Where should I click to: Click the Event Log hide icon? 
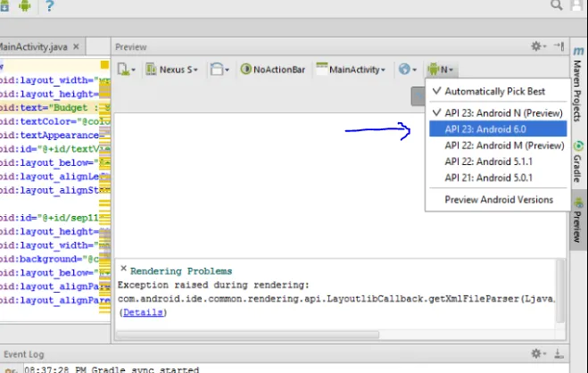559,353
